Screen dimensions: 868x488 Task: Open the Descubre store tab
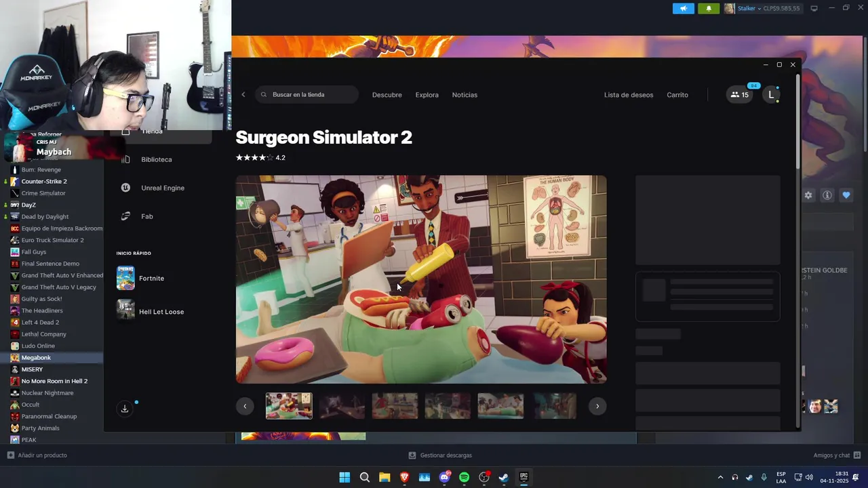point(387,95)
